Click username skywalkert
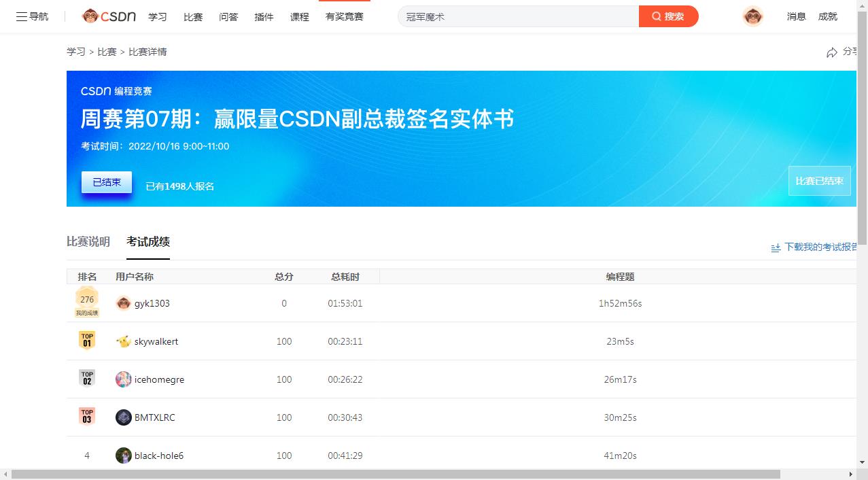Screen dimensions: 868x480 (x=156, y=341)
